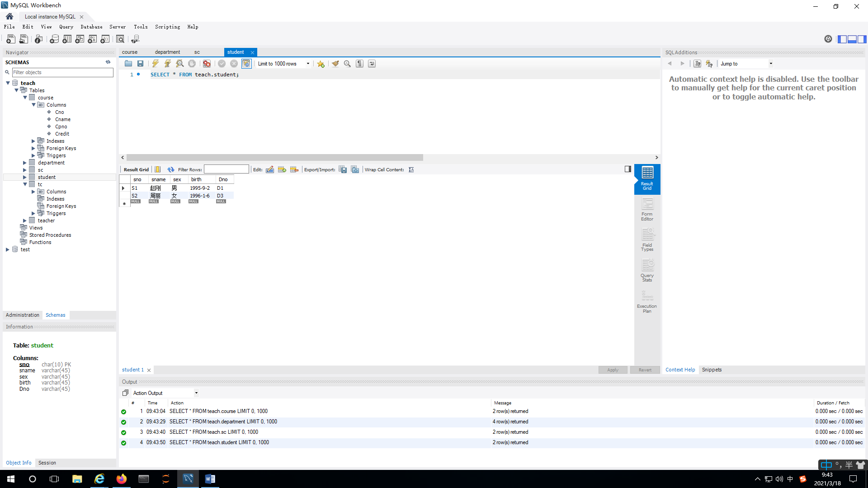This screenshot has width=868, height=488.
Task: Click create new table icon
Action: tap(67, 39)
